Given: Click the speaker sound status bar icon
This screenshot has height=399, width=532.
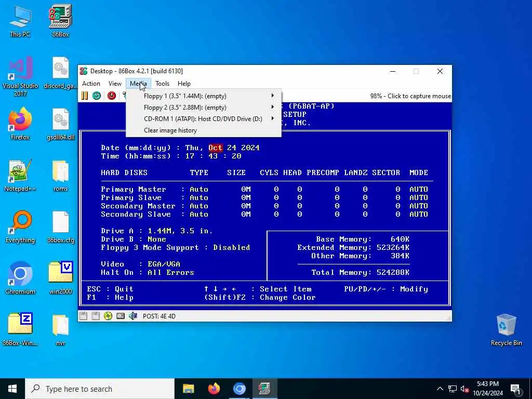Looking at the screenshot, I should pyautogui.click(x=133, y=316).
